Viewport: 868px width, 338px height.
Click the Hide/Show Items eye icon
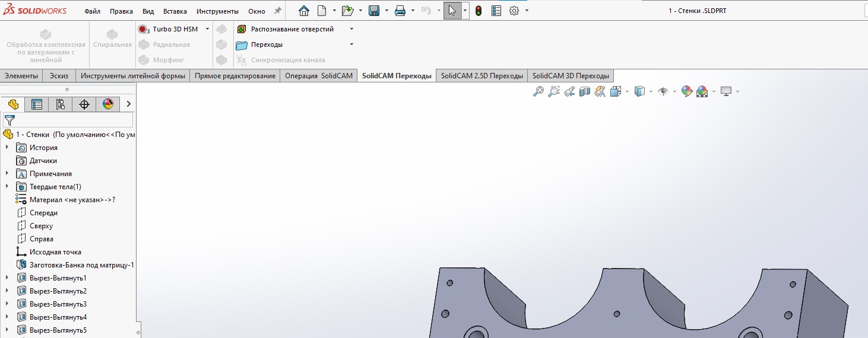click(663, 91)
